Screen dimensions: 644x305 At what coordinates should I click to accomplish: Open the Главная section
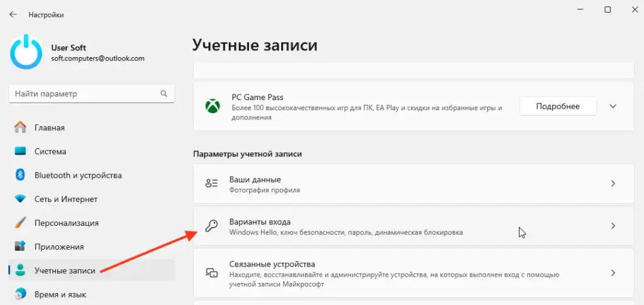tap(49, 128)
